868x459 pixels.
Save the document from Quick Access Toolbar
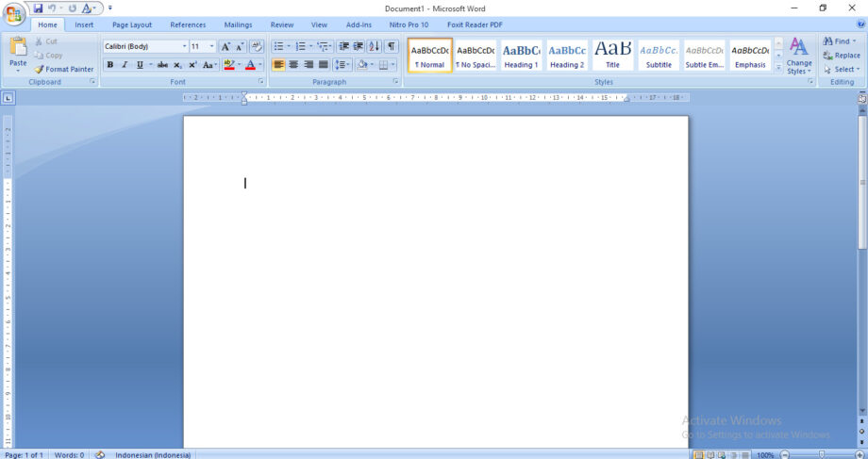(39, 8)
